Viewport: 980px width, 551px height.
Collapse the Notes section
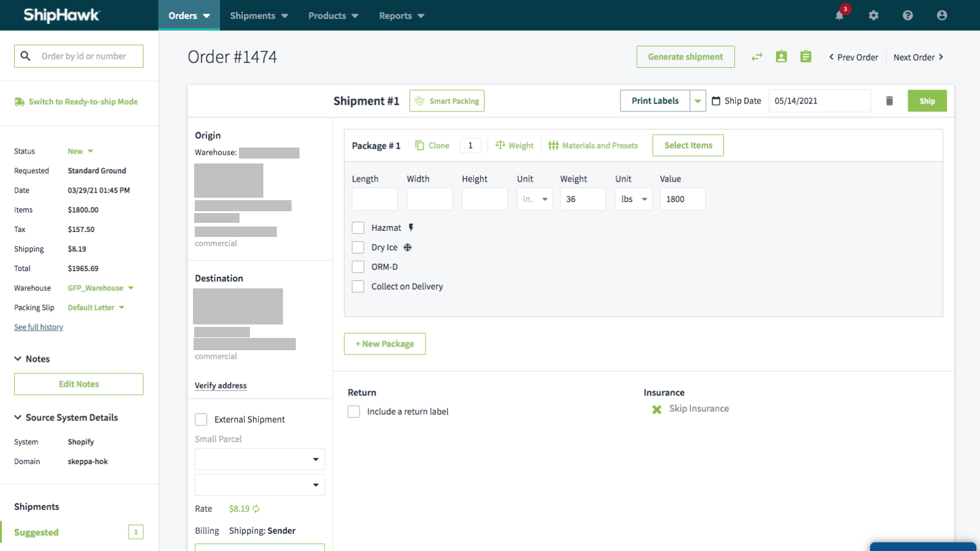click(x=32, y=359)
